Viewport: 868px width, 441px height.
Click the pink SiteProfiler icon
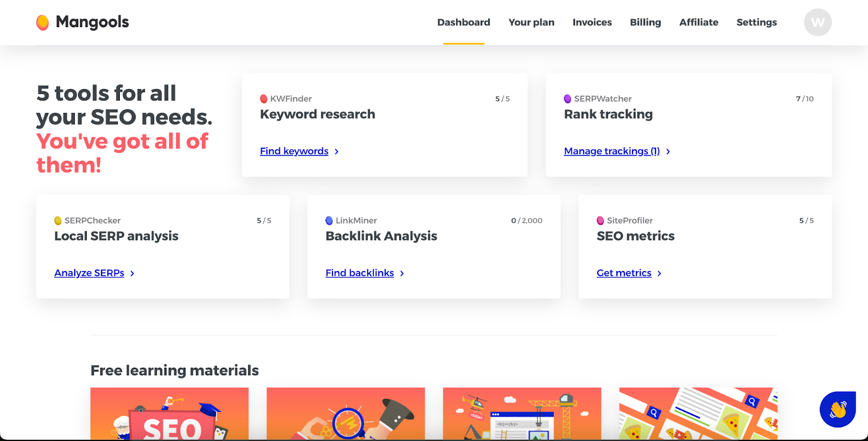[x=600, y=220]
